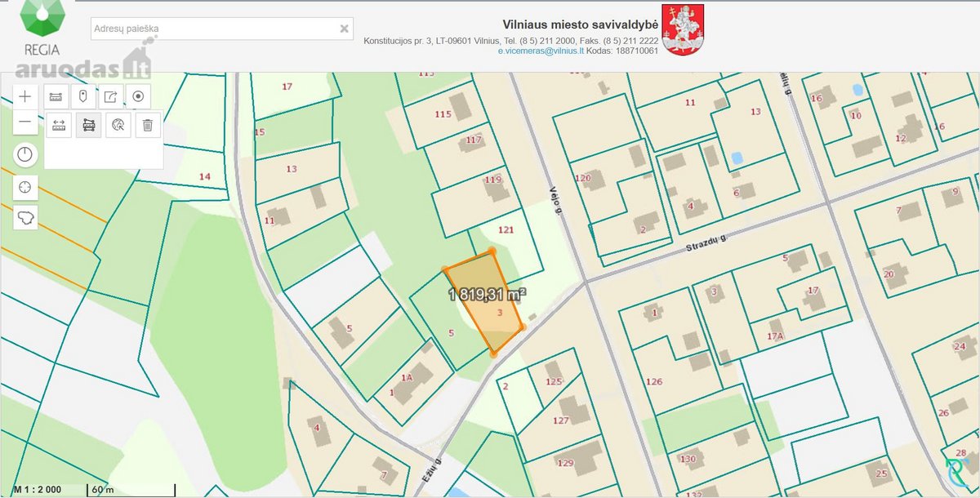The image size is (980, 498).
Task: Select parcel number 120
Action: click(582, 178)
